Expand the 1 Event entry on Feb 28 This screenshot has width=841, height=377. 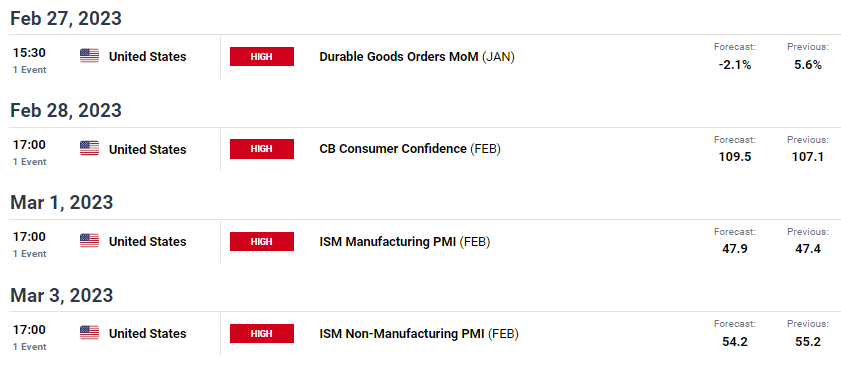click(29, 152)
